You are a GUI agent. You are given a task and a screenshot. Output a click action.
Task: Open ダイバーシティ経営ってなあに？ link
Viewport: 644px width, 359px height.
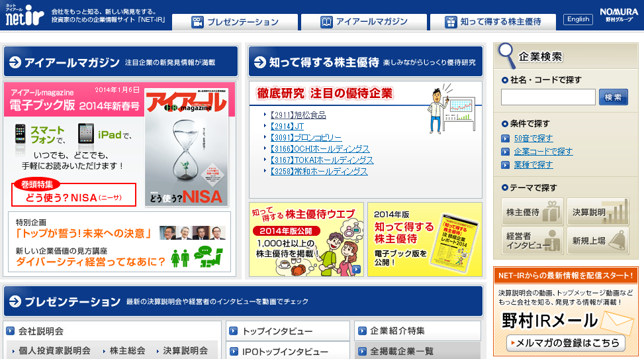point(91,262)
